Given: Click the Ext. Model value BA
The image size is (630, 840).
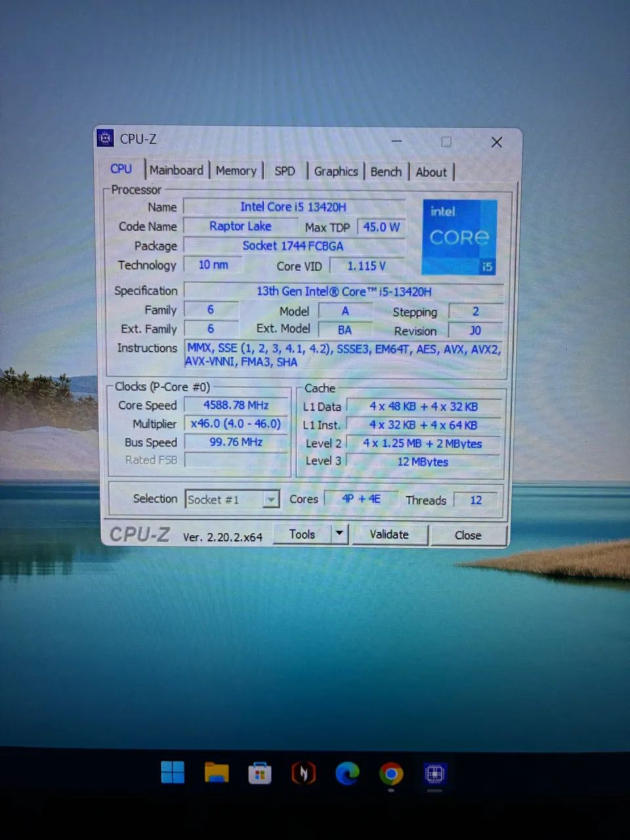Looking at the screenshot, I should coord(345,330).
